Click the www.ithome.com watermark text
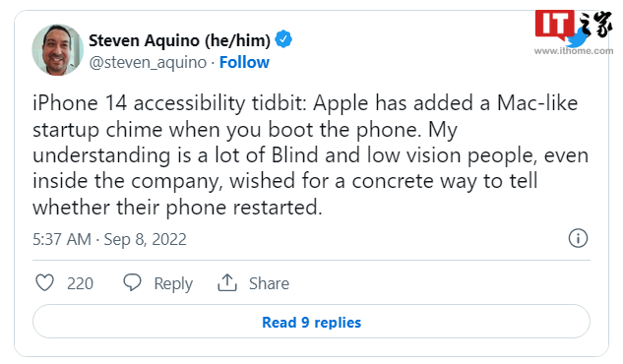This screenshot has height=364, width=623. coord(574,51)
